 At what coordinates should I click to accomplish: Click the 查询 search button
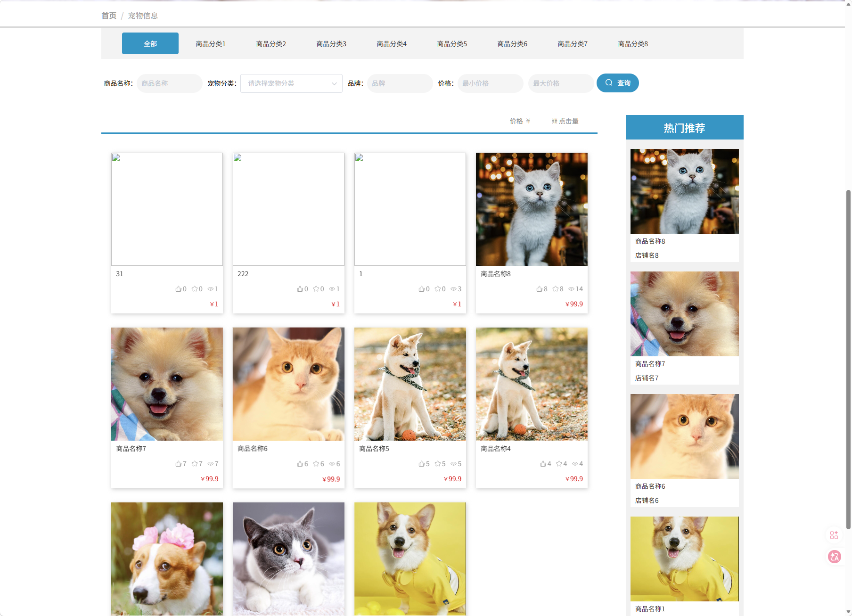tap(618, 83)
